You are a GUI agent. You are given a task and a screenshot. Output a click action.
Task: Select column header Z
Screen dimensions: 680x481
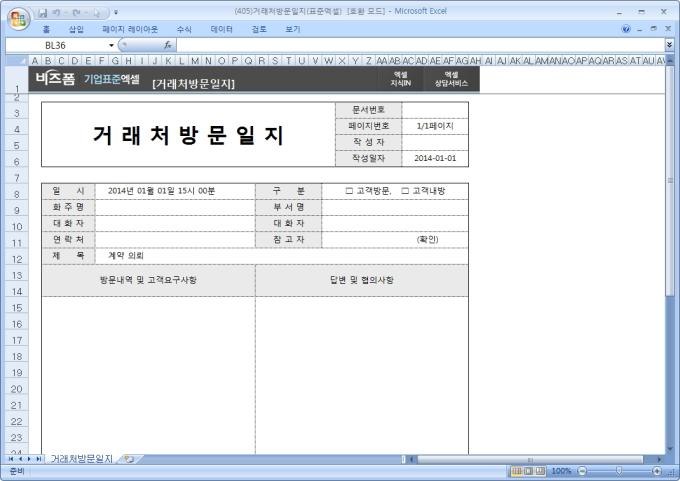coord(369,61)
